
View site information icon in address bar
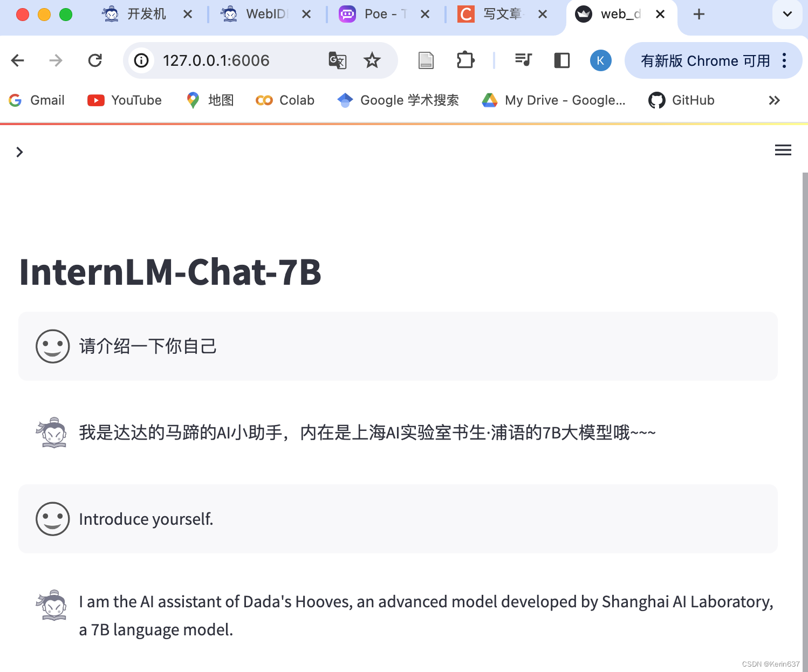click(x=141, y=60)
